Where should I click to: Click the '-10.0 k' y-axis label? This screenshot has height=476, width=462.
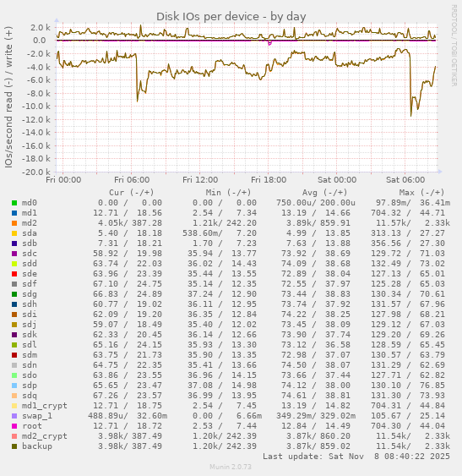(x=36, y=107)
